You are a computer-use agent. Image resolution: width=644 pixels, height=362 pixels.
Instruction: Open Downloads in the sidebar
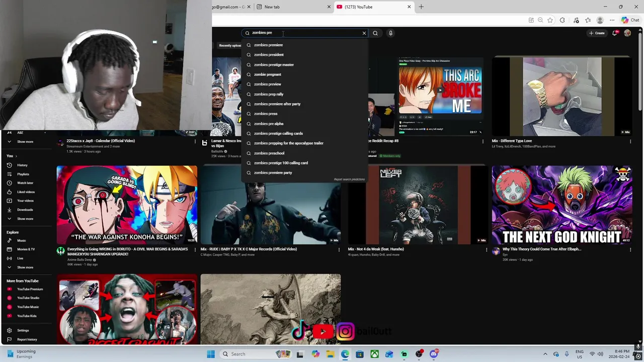[25, 210]
